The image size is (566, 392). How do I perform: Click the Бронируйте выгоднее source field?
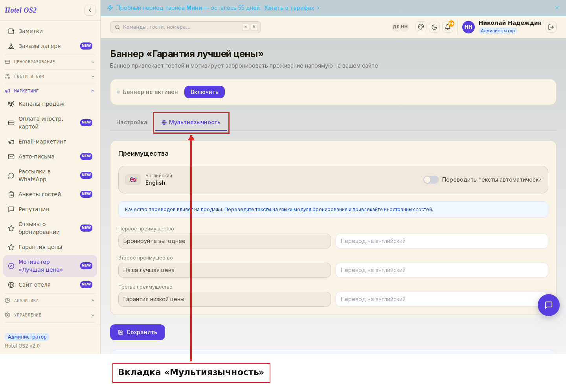(224, 241)
